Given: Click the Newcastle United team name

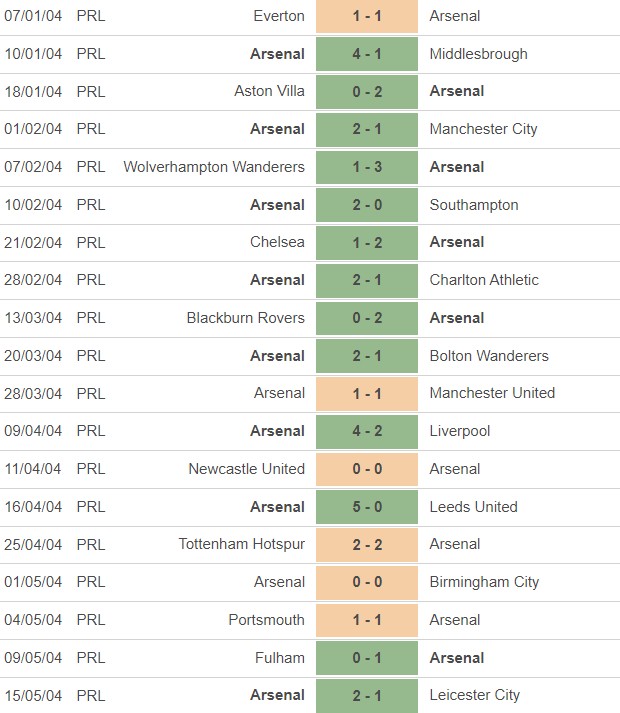Looking at the screenshot, I should (247, 469).
